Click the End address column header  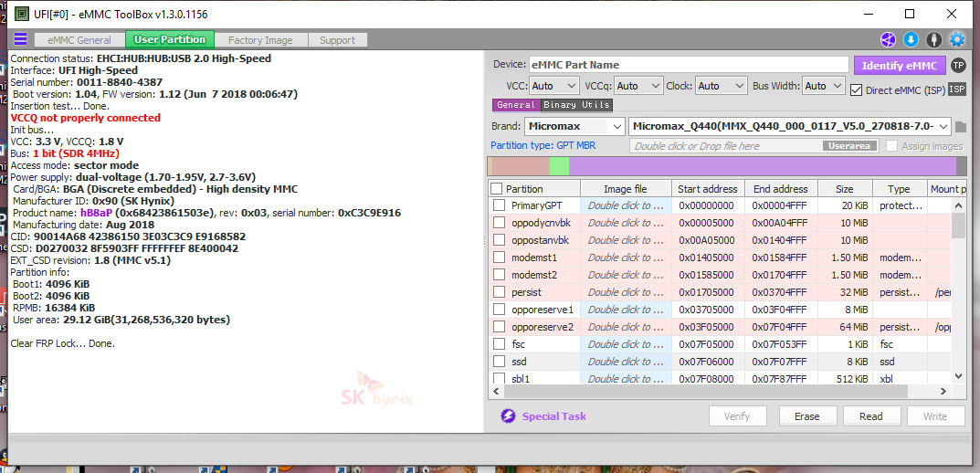781,189
